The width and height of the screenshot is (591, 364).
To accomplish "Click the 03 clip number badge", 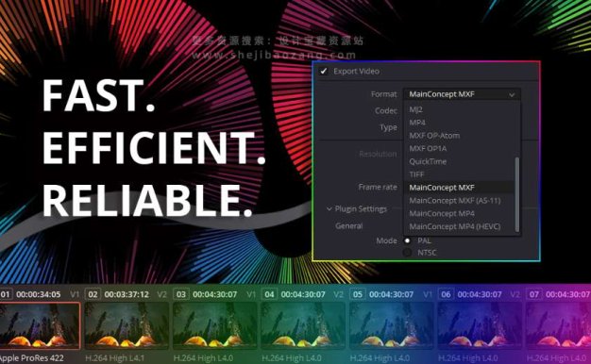I will 181,294.
